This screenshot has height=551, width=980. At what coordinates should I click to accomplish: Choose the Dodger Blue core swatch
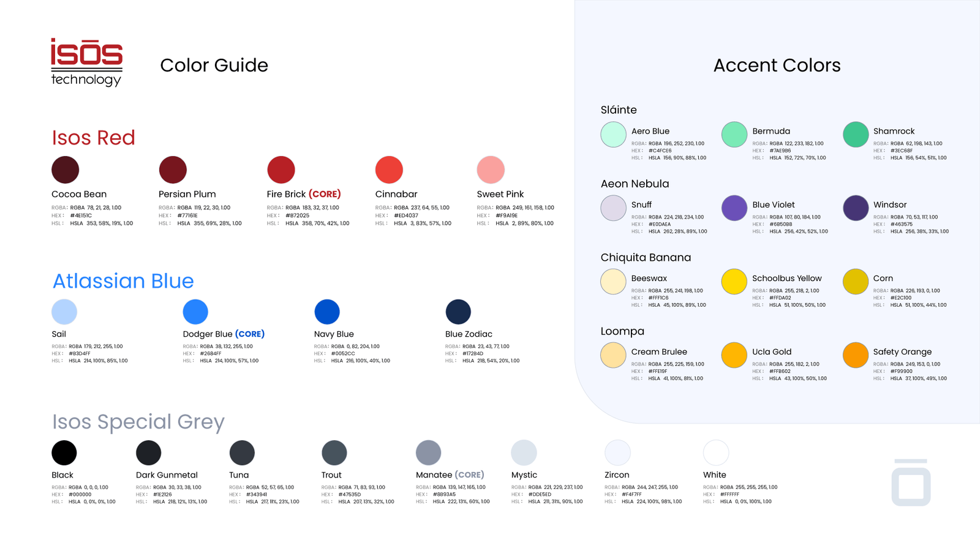pos(195,312)
